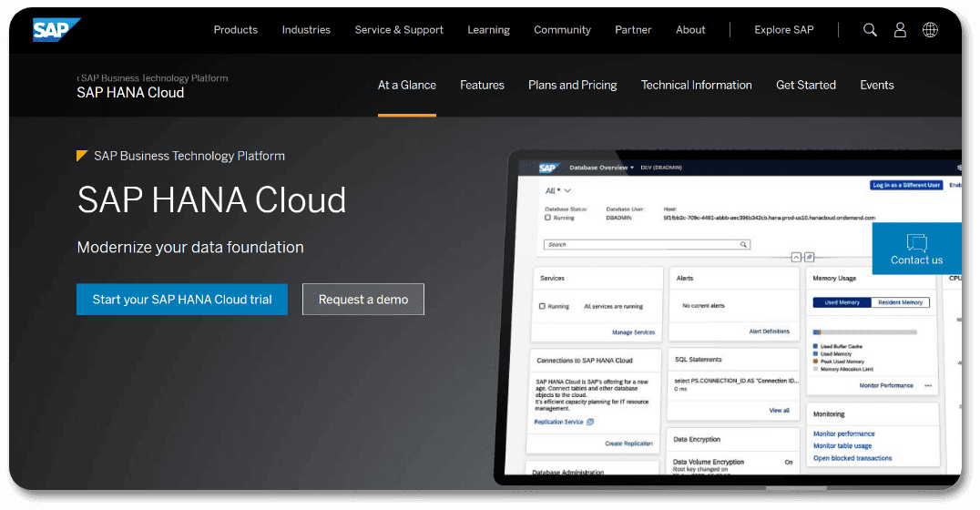Expand the Database Overview dropdown

click(601, 168)
